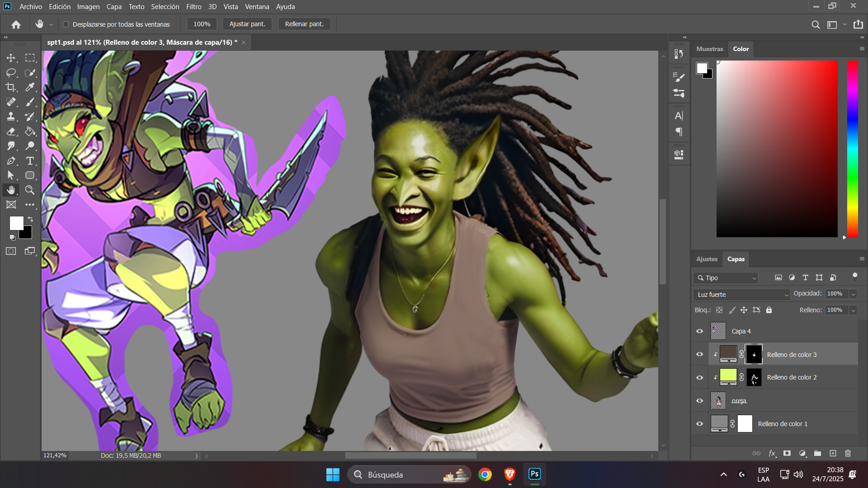Open the Ventana menu

257,7
